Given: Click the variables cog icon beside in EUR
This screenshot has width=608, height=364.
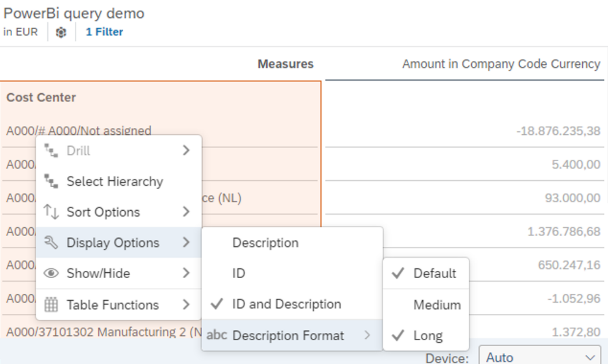Looking at the screenshot, I should [x=61, y=32].
